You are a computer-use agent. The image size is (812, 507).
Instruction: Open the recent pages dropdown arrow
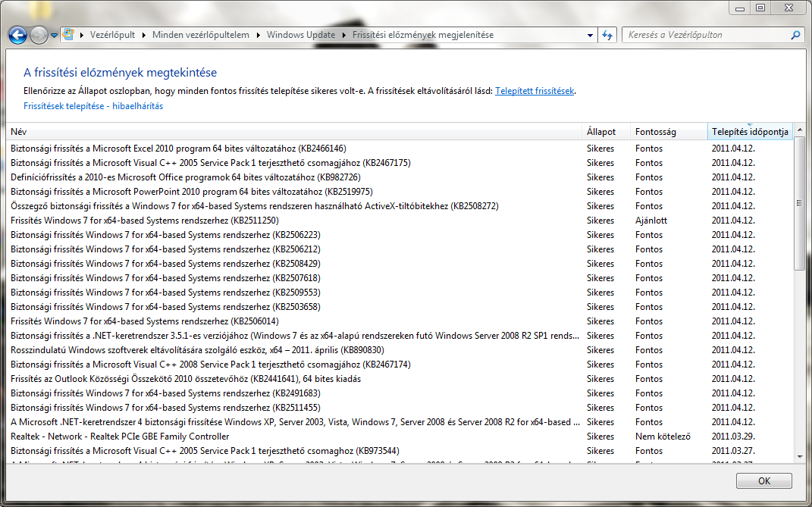click(x=54, y=36)
